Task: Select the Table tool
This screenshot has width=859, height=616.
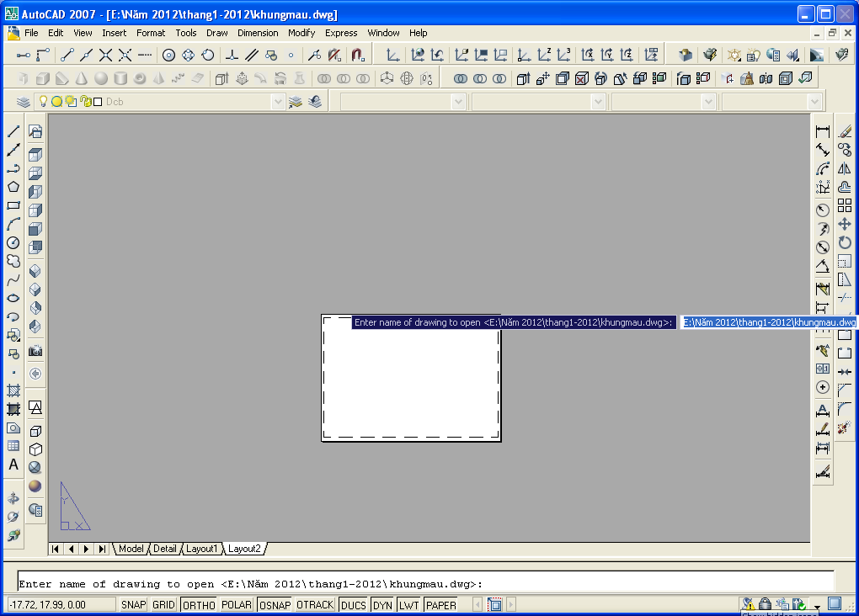Action: (x=13, y=446)
